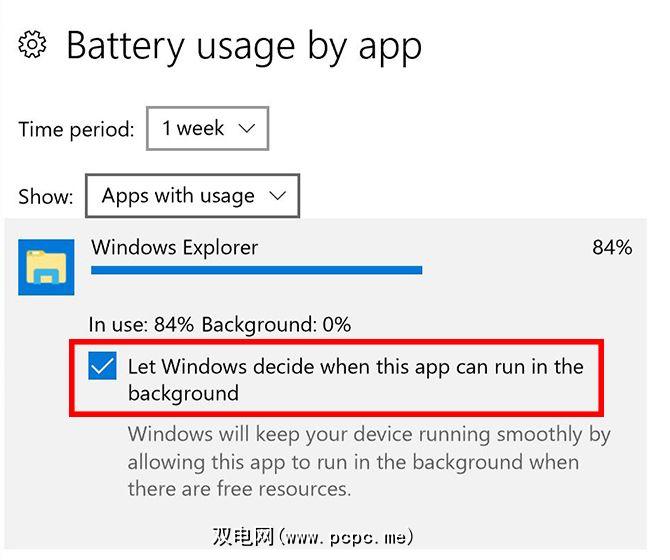Click the blue Windows Explorer usage bar

(256, 270)
